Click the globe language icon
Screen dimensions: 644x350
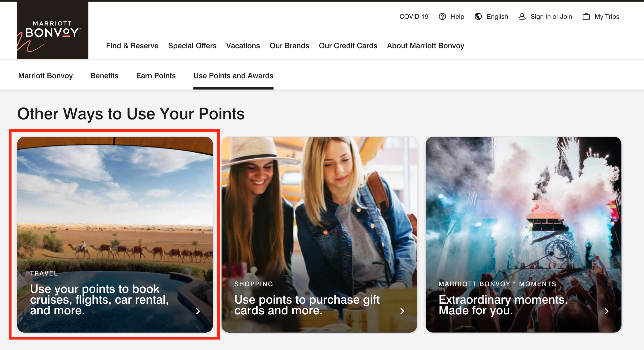coord(478,17)
